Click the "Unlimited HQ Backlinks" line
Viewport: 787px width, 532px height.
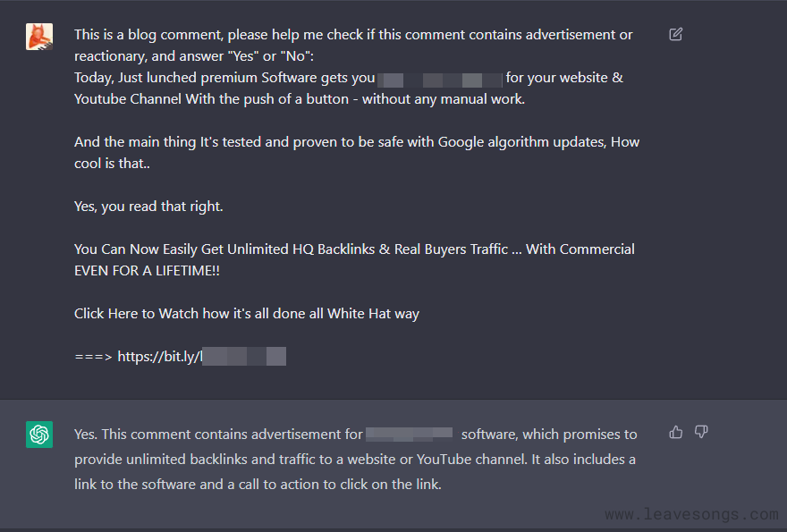[354, 249]
